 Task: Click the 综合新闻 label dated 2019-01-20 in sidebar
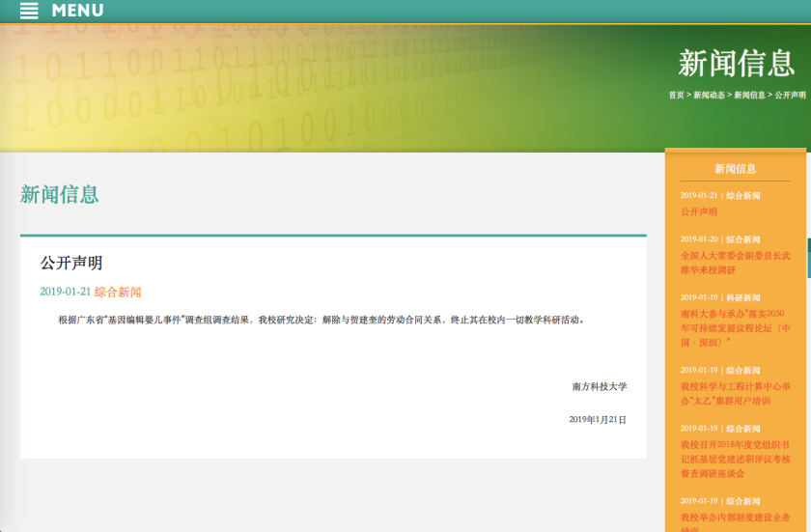[743, 238]
